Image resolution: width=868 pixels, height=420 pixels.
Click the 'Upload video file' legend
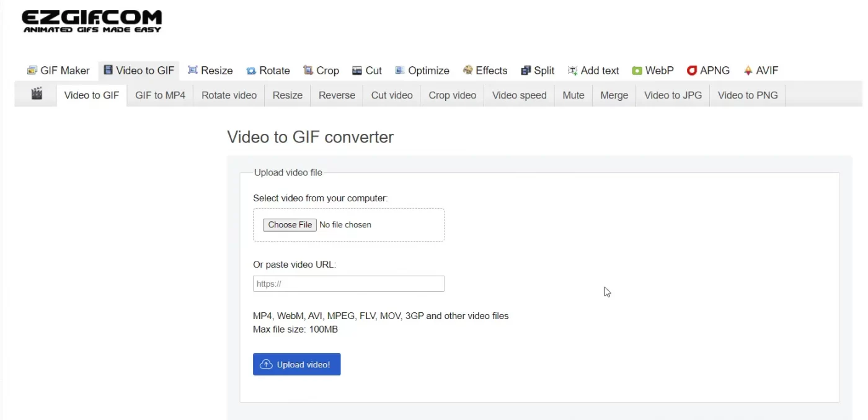click(288, 173)
